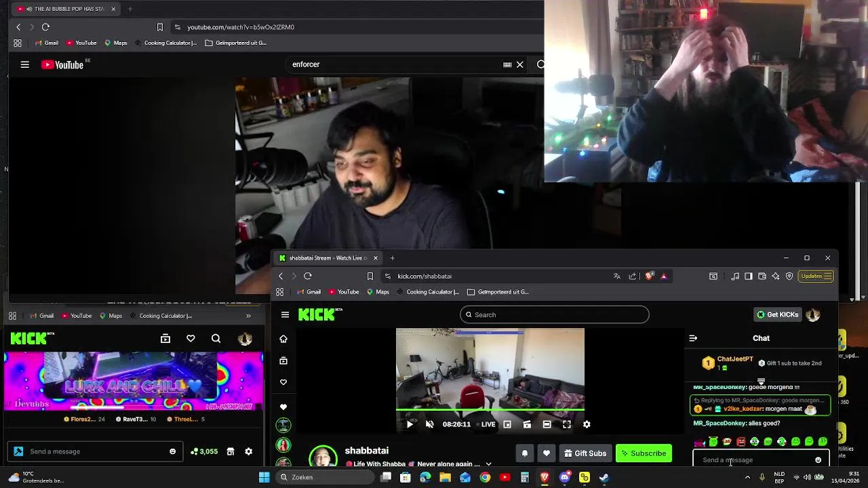This screenshot has width=868, height=488.
Task: Open weather widget 10°C in taskbar
Action: 35,477
